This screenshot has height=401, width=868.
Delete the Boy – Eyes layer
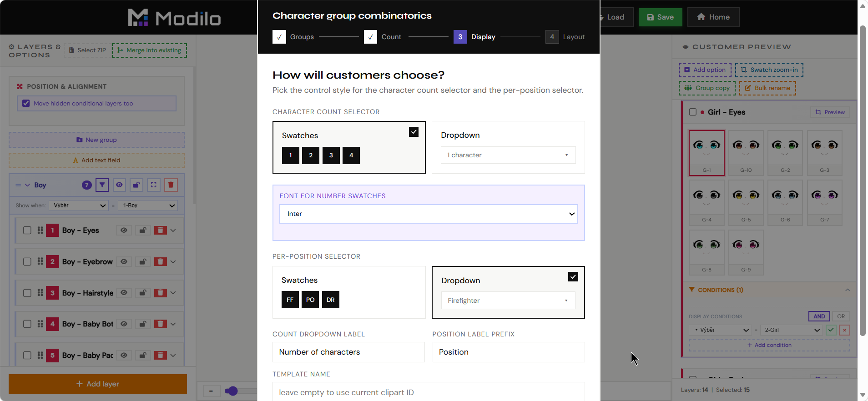pyautogui.click(x=161, y=231)
